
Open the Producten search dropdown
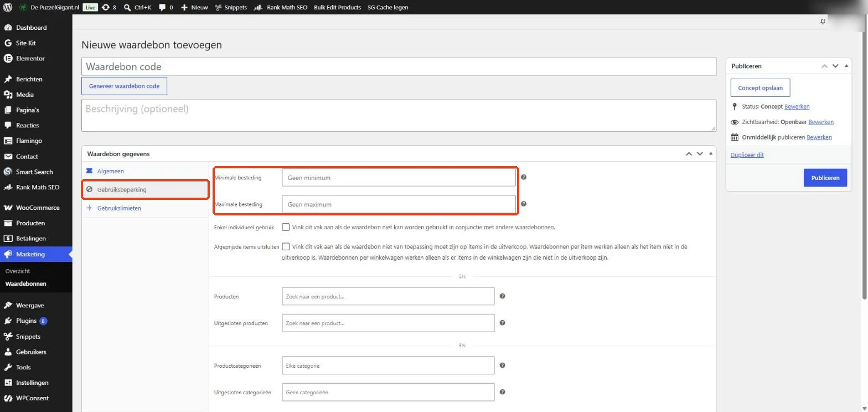388,296
